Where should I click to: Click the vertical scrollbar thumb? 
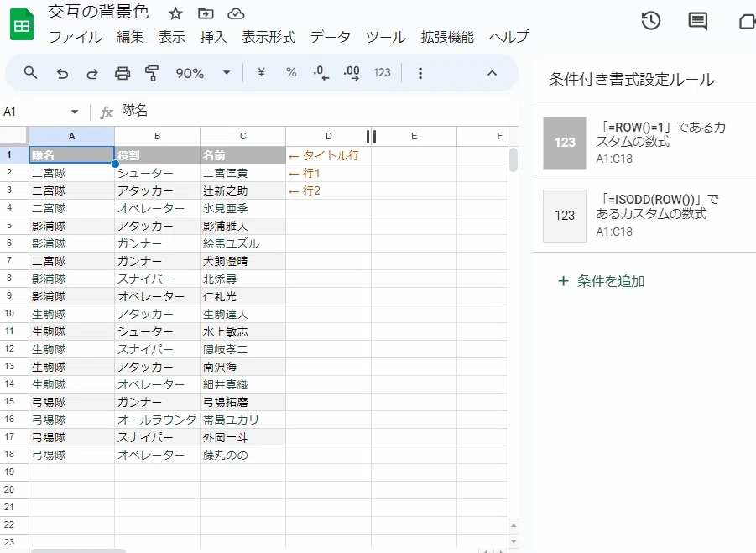(x=514, y=160)
